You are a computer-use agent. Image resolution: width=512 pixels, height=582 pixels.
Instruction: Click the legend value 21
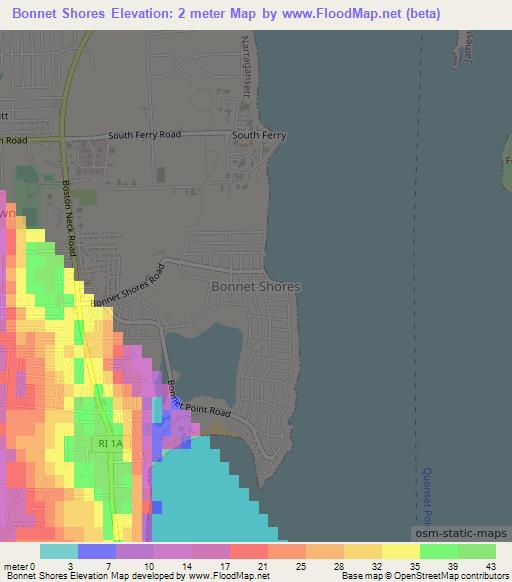(x=263, y=567)
